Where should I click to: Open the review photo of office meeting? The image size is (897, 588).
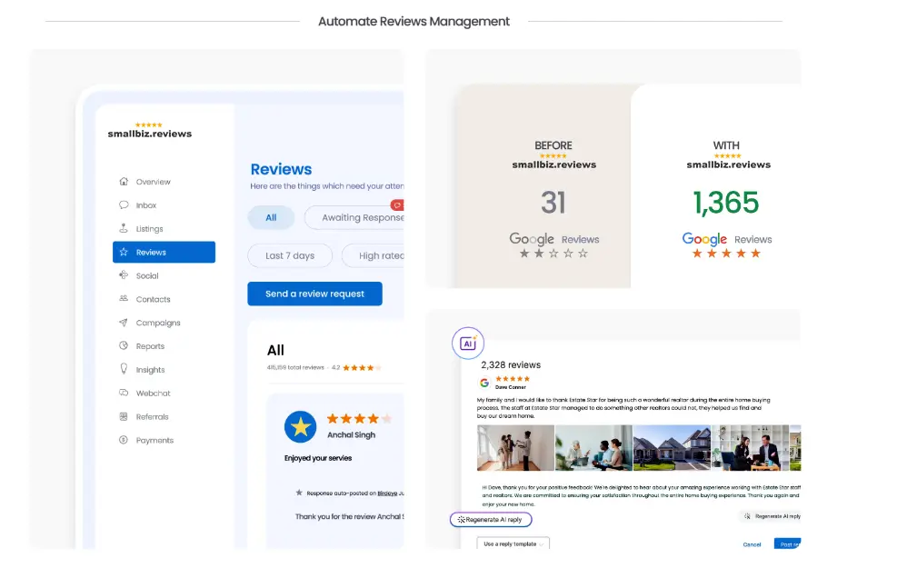[x=750, y=448]
